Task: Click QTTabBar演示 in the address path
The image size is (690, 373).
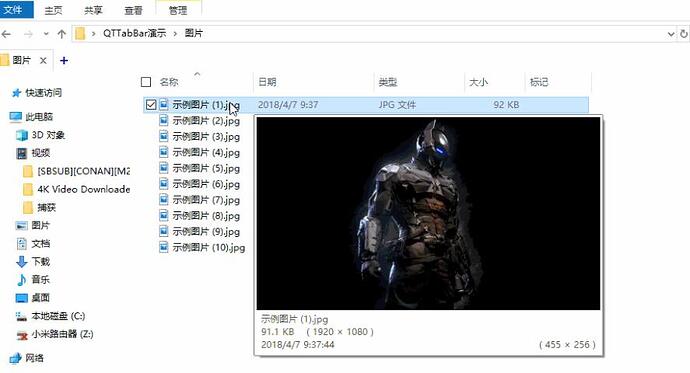Action: tap(135, 33)
